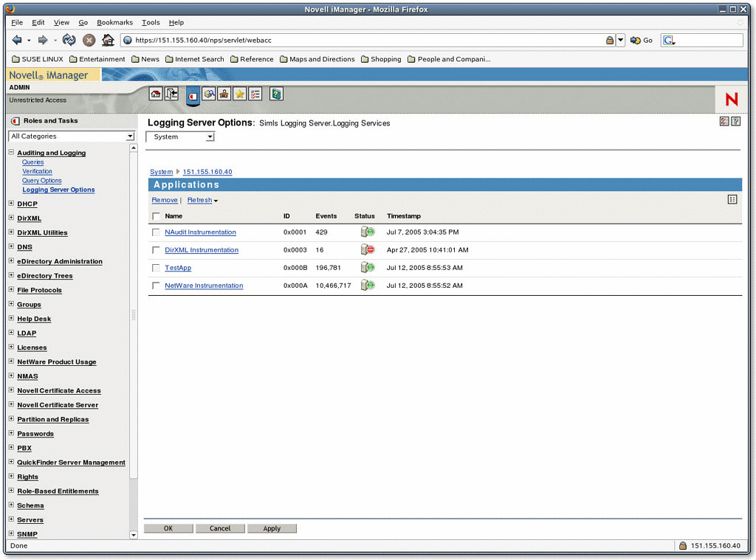Click the browser Home icon
The image size is (756, 560).
pos(108,40)
